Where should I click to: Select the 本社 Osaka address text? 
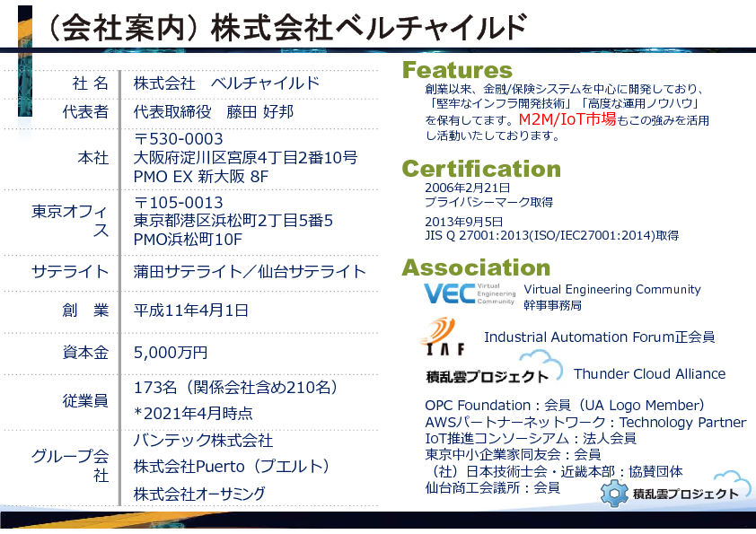click(244, 158)
